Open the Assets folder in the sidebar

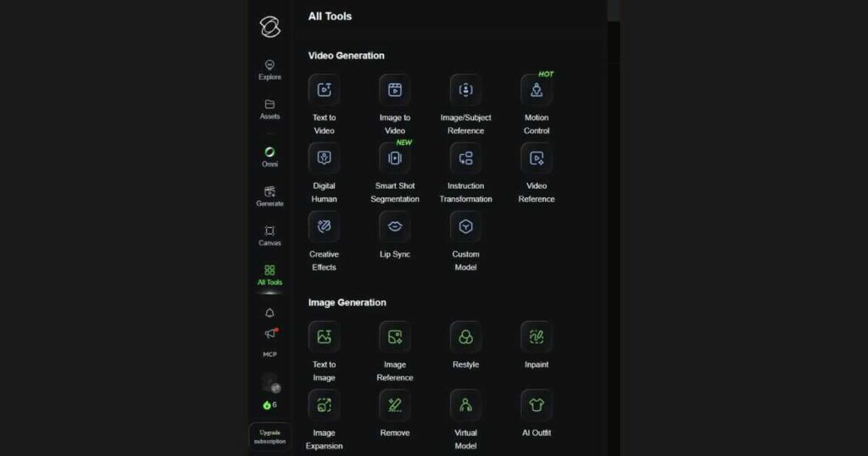point(270,109)
